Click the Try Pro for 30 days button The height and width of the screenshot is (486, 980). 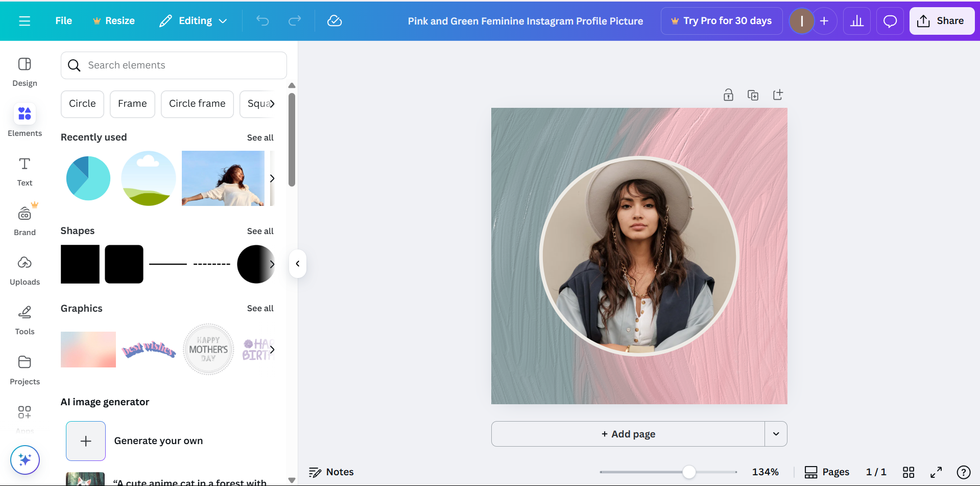[721, 20]
